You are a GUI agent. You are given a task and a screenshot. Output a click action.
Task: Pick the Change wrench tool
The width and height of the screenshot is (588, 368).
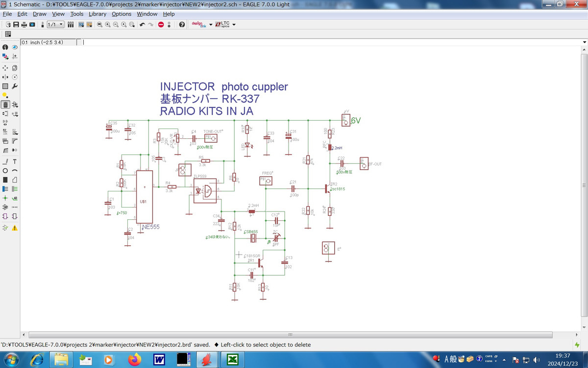click(15, 86)
